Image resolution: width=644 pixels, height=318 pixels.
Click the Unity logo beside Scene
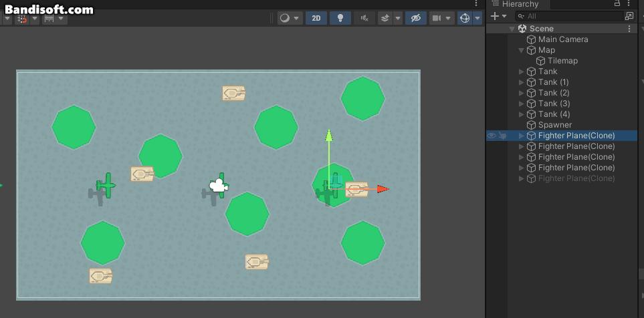(522, 29)
